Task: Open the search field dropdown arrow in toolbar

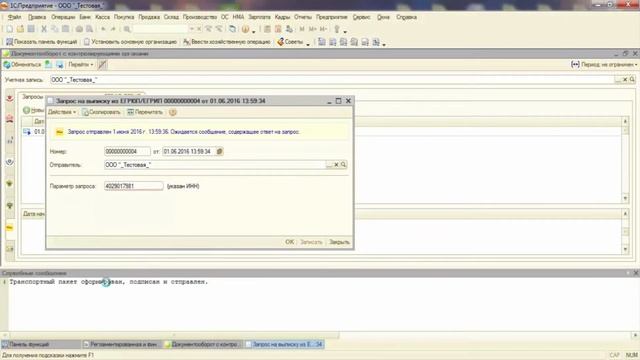Action: [x=192, y=29]
